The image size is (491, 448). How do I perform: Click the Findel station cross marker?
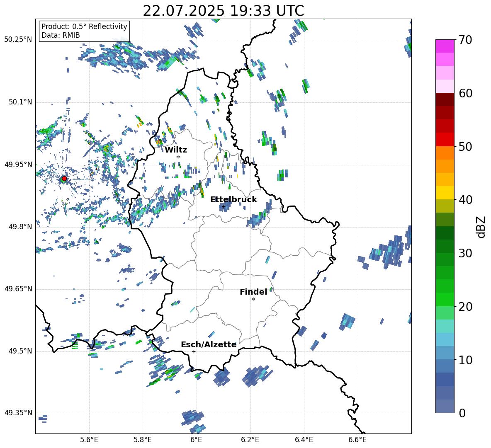click(253, 299)
